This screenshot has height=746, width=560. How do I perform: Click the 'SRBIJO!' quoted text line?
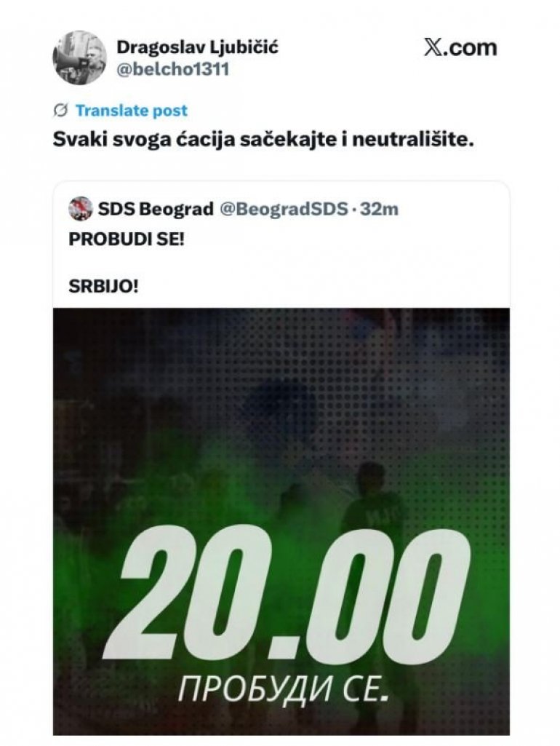pyautogui.click(x=103, y=286)
